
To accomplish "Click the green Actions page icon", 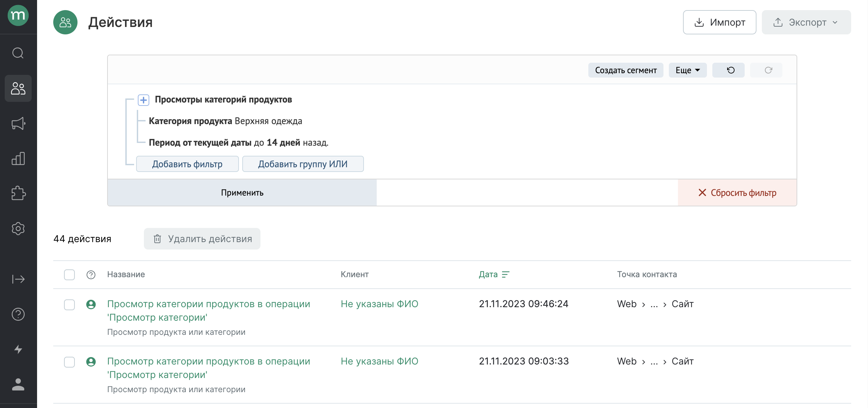I will (x=65, y=22).
